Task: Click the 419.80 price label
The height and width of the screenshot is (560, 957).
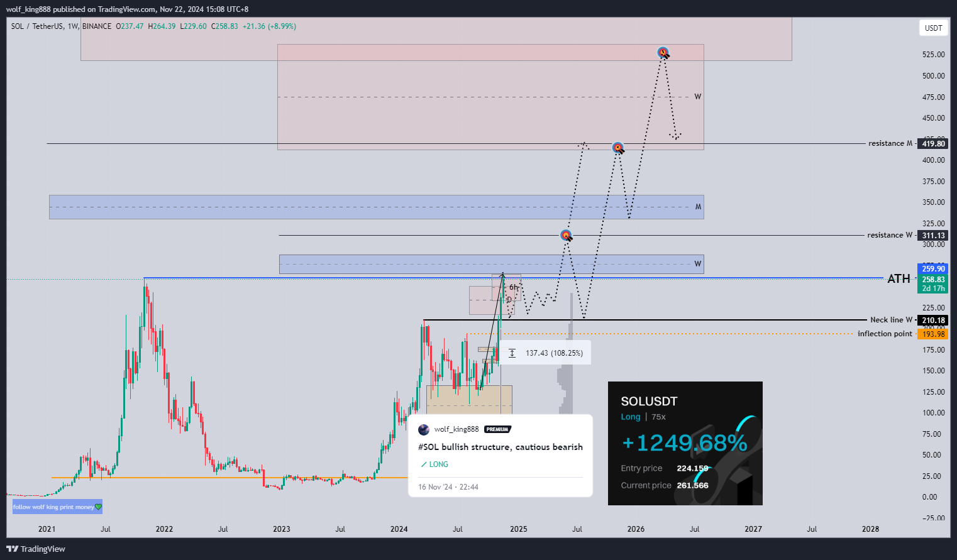Action: pyautogui.click(x=933, y=144)
